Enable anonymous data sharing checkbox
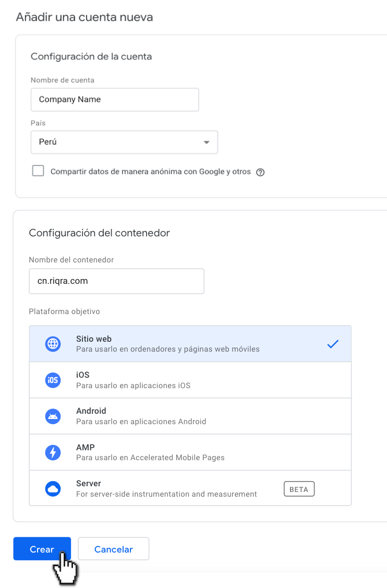This screenshot has width=387, height=588. point(38,171)
